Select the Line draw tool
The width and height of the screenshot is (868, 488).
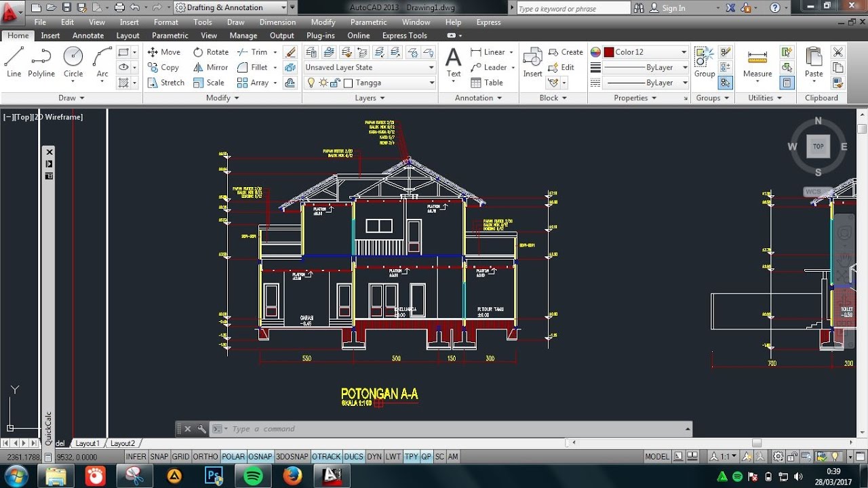pos(14,62)
